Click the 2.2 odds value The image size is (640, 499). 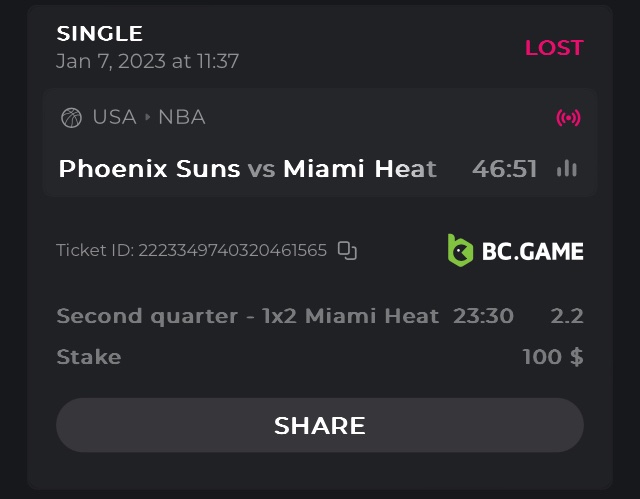pos(567,316)
